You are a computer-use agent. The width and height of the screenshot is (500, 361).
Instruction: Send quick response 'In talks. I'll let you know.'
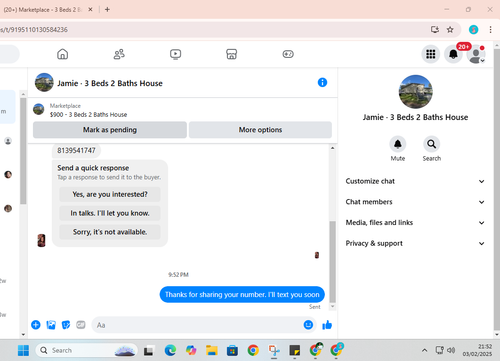point(110,213)
